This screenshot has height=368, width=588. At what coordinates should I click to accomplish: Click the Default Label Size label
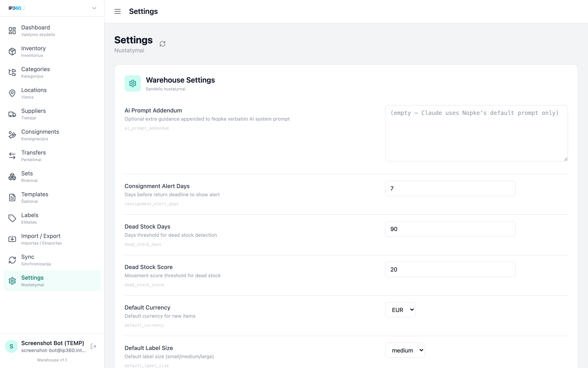[x=149, y=348]
